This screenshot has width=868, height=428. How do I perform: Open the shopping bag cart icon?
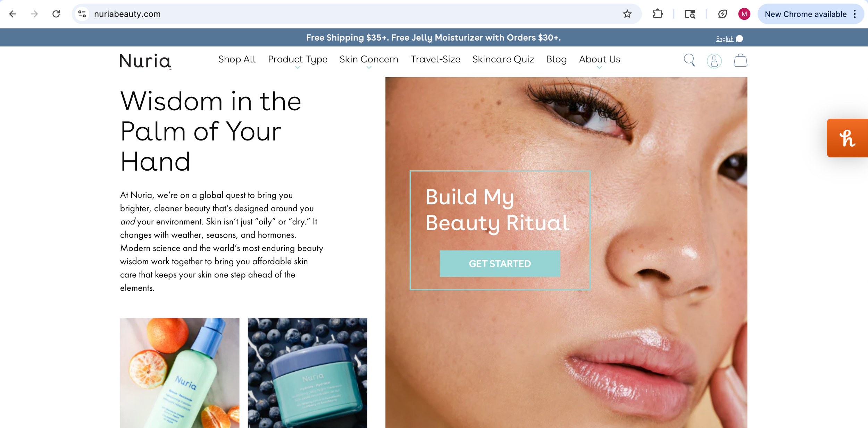(x=740, y=60)
